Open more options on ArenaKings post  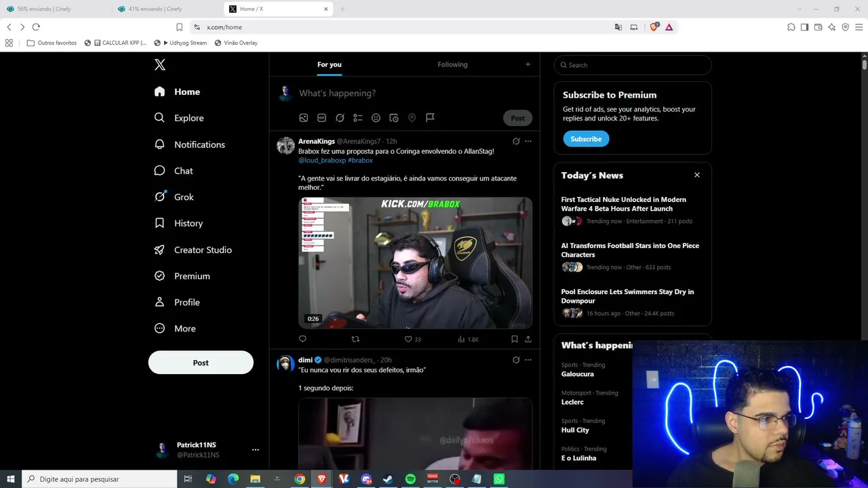point(528,141)
